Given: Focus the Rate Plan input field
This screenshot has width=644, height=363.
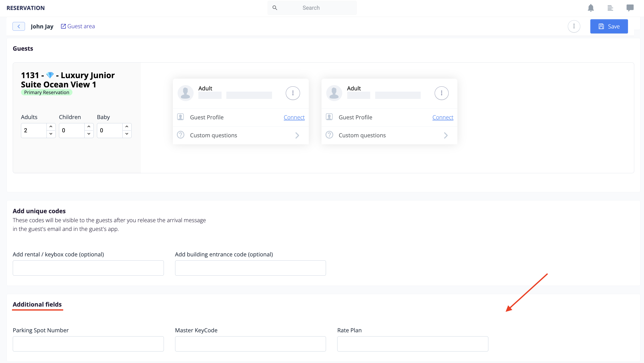Looking at the screenshot, I should [x=412, y=344].
